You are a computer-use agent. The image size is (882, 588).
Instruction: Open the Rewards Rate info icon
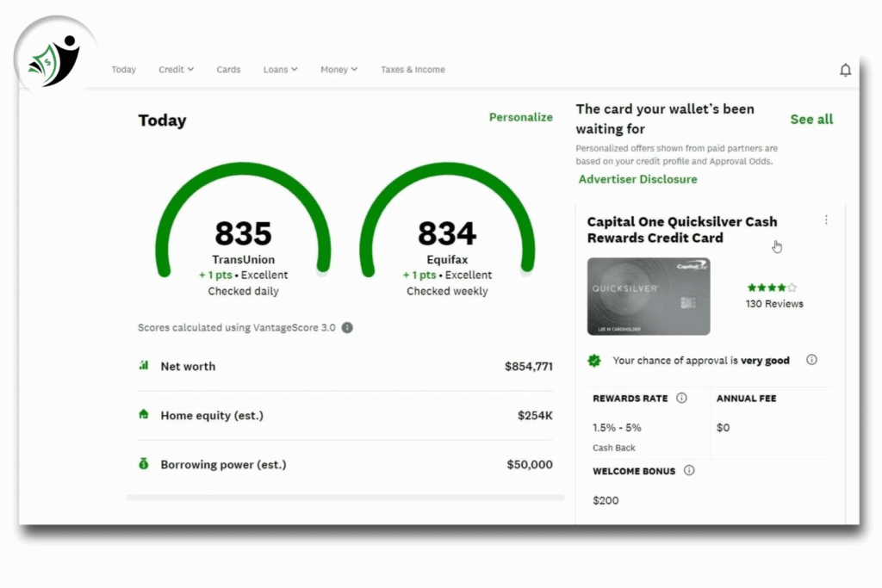click(x=681, y=398)
